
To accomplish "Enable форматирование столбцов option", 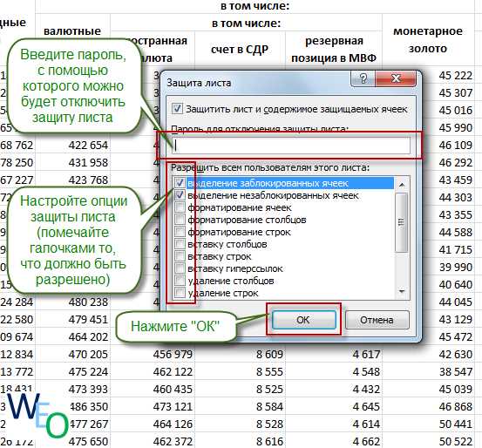I will click(180, 220).
